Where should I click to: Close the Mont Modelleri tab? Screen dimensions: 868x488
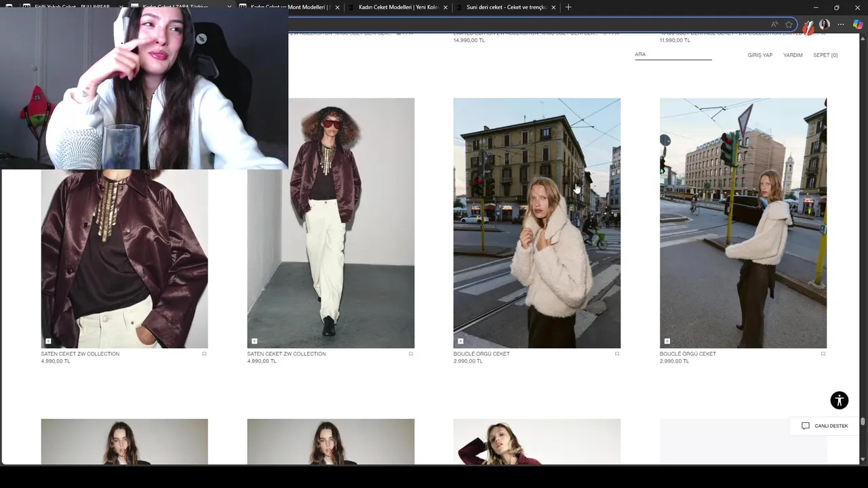click(x=337, y=7)
